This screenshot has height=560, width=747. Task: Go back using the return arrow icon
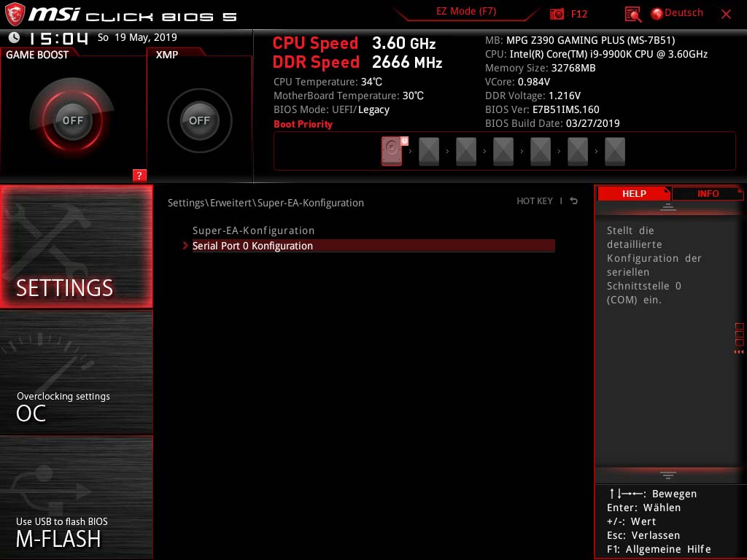574,201
